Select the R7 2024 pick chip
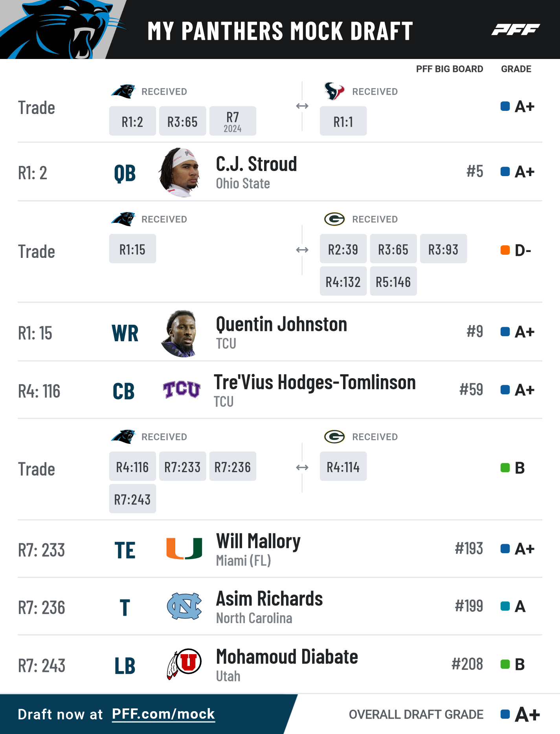The width and height of the screenshot is (560, 734). 233,121
